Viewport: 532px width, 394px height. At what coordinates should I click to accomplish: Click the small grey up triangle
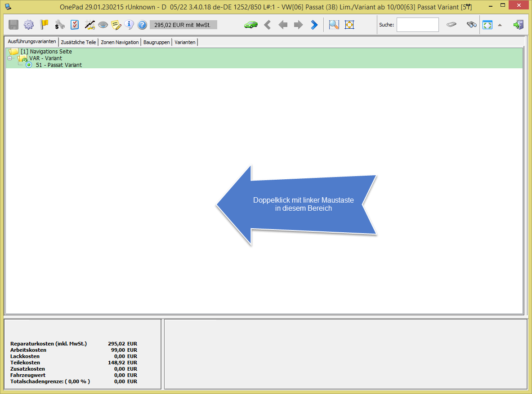click(500, 25)
